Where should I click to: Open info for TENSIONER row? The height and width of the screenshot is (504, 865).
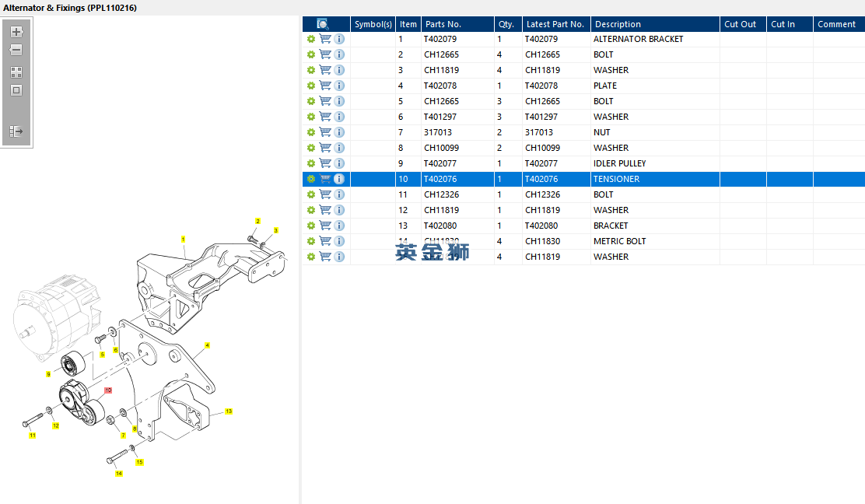339,179
